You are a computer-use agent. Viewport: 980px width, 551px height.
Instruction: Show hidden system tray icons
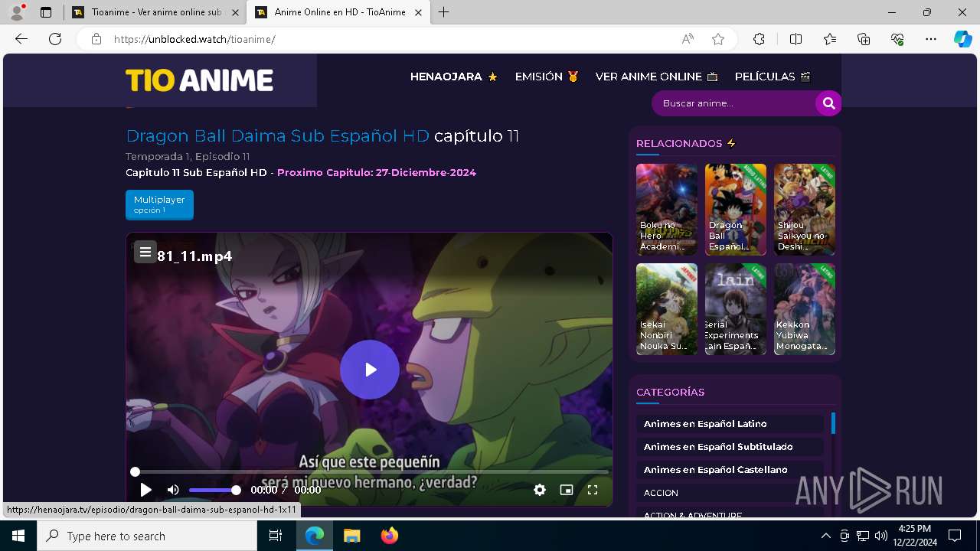click(x=825, y=536)
